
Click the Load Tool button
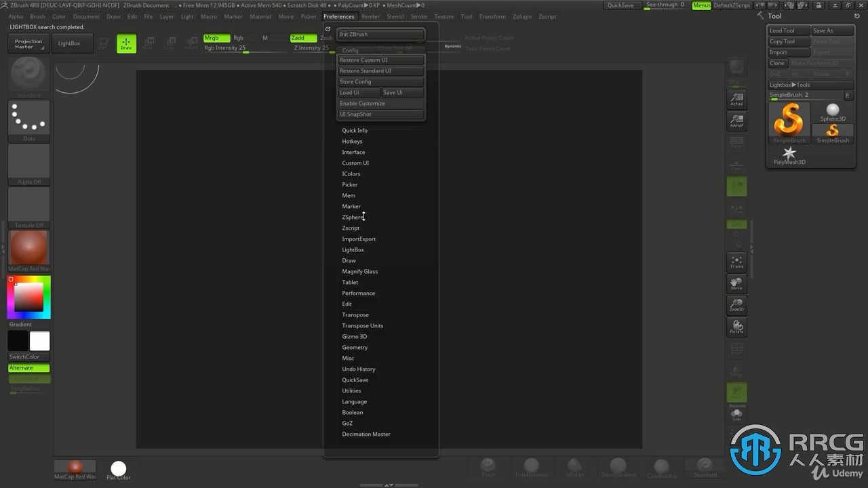[789, 30]
